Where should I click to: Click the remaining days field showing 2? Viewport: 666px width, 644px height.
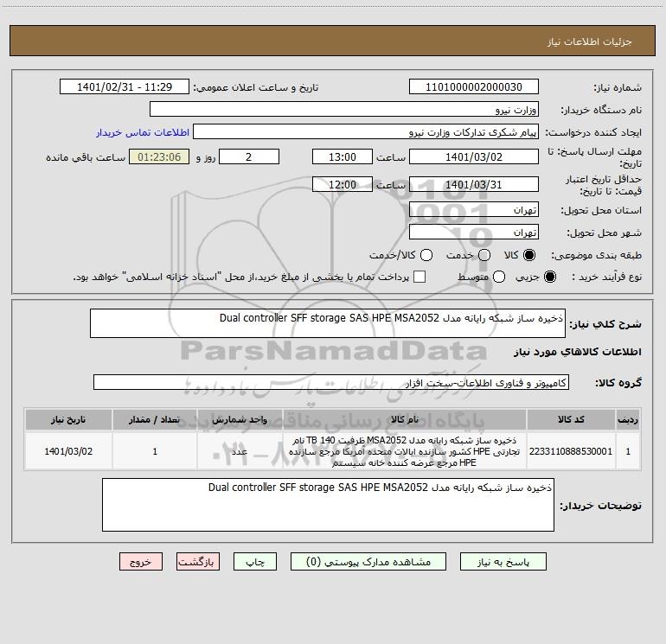coord(249,156)
